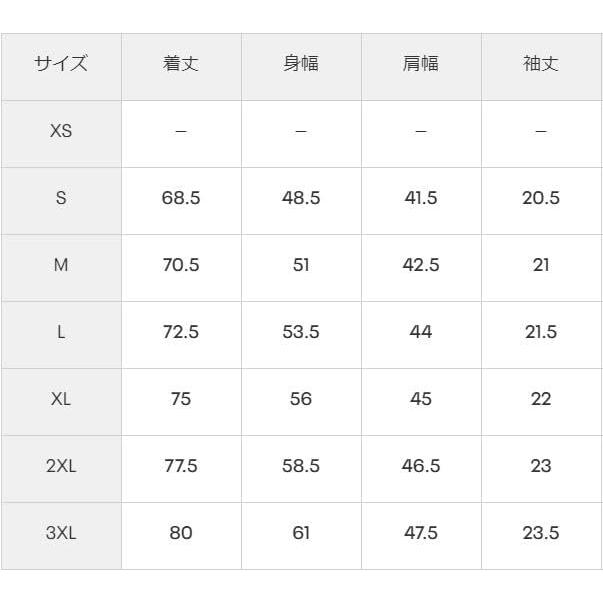Click the S size row label

(x=61, y=201)
